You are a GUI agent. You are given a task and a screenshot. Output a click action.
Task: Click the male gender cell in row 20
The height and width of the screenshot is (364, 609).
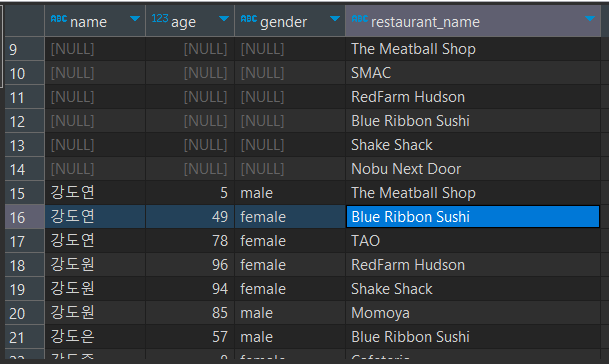point(290,313)
